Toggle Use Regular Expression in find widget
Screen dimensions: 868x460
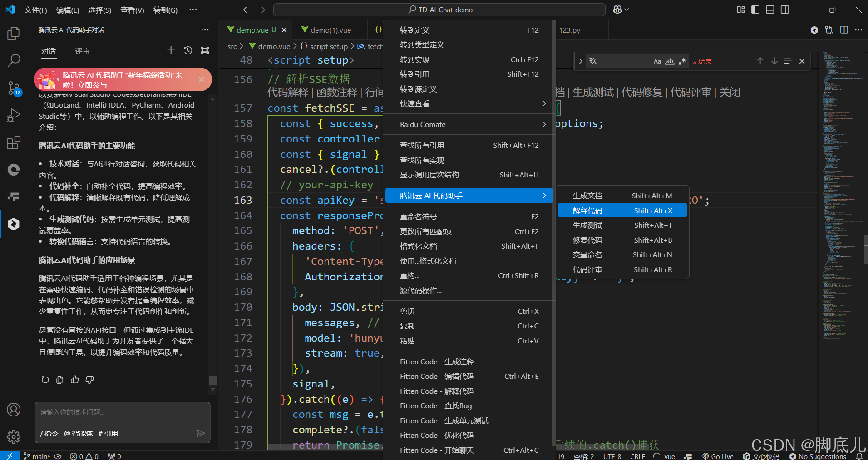pos(682,61)
